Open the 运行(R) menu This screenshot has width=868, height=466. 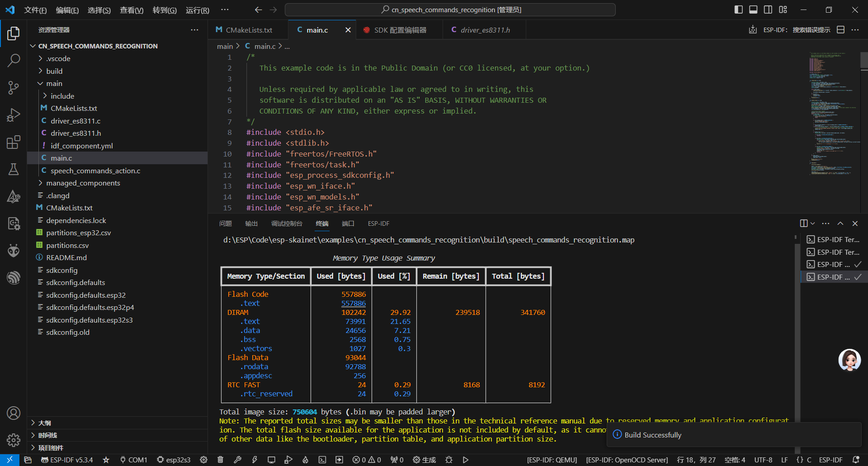pos(198,10)
